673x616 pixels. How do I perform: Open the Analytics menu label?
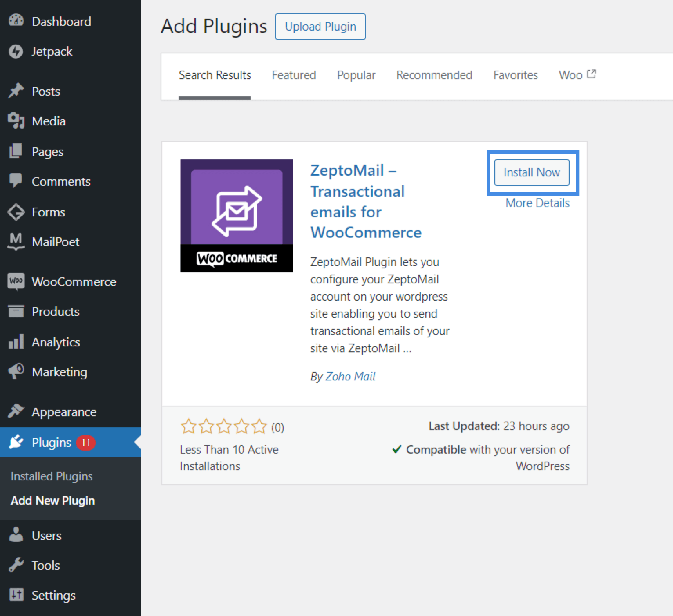click(56, 342)
